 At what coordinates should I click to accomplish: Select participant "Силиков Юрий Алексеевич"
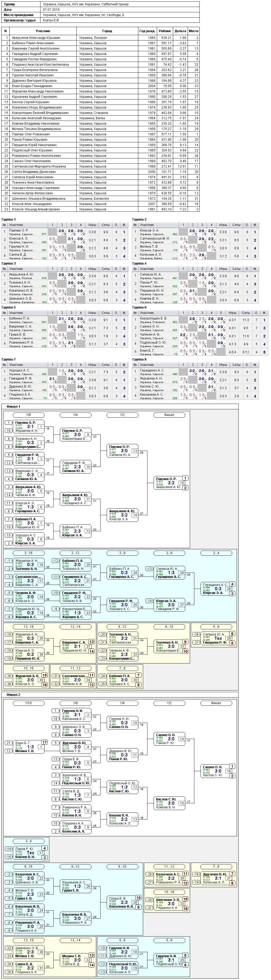[32, 177]
